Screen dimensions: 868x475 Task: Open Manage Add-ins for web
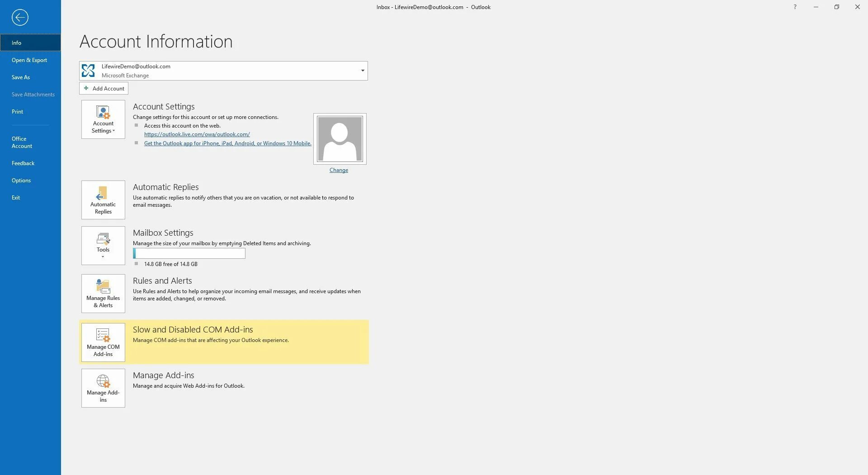(103, 388)
